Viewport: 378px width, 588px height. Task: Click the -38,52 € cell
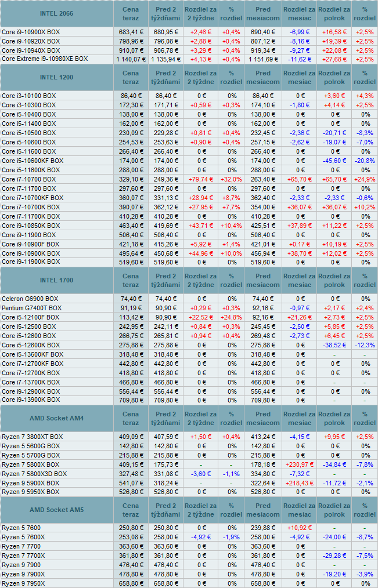pyautogui.click(x=334, y=345)
